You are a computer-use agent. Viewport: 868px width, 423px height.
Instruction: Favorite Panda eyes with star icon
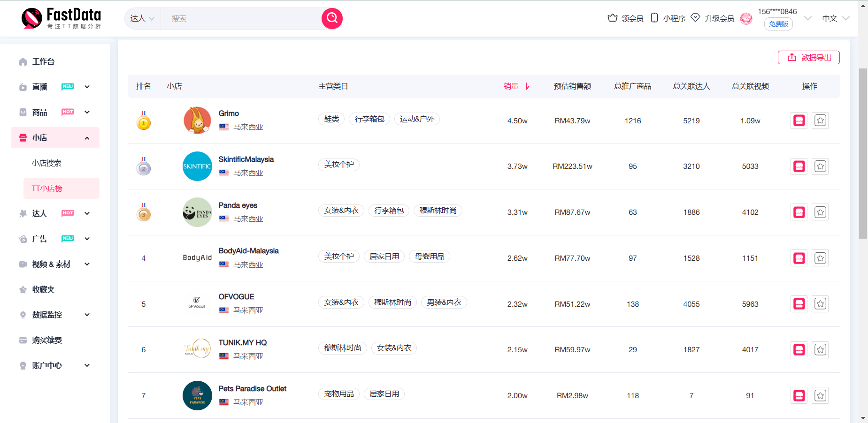(x=820, y=212)
